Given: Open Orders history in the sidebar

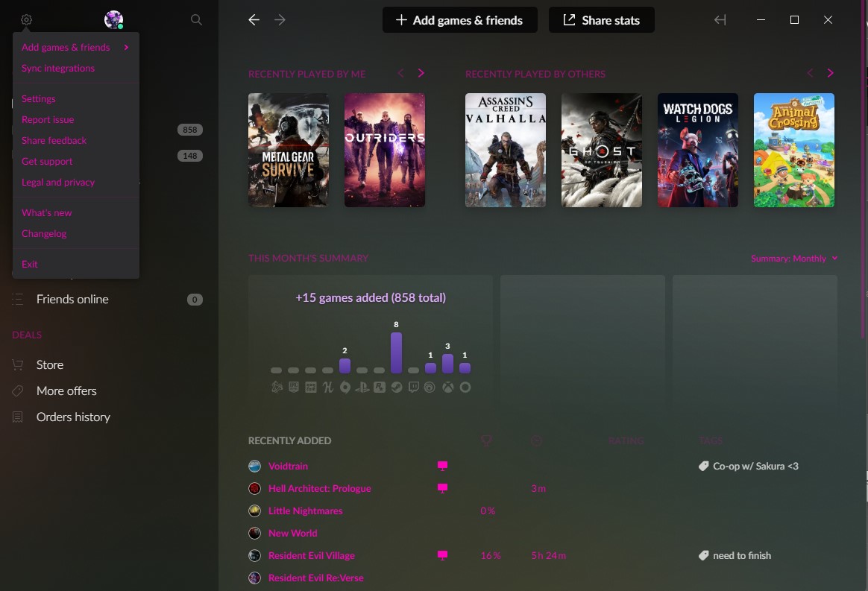Looking at the screenshot, I should coord(73,417).
